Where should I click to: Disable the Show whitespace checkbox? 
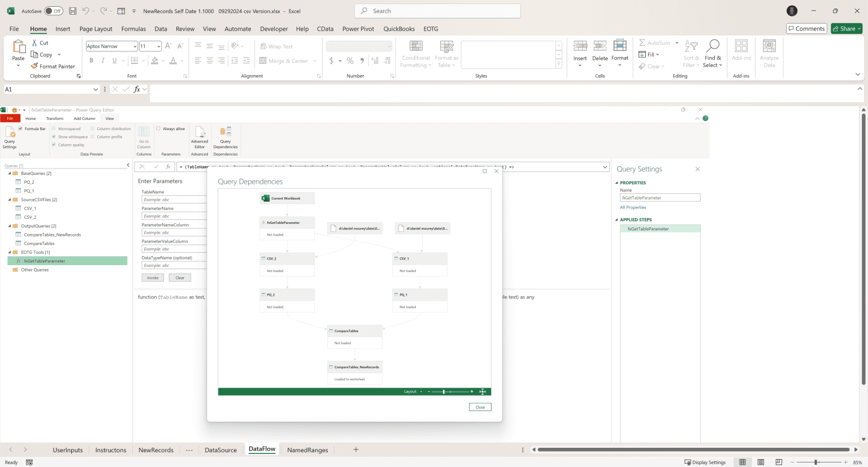53,136
